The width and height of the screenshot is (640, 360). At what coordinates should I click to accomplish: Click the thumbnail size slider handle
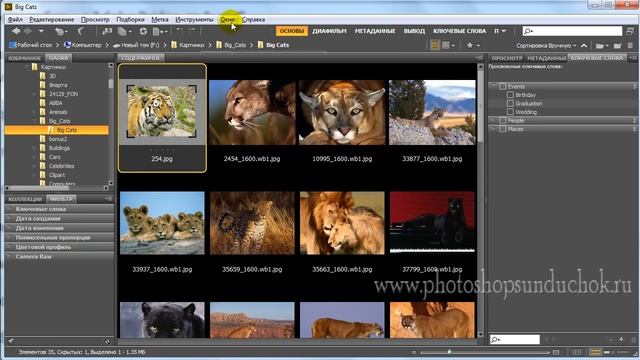tap(449, 352)
